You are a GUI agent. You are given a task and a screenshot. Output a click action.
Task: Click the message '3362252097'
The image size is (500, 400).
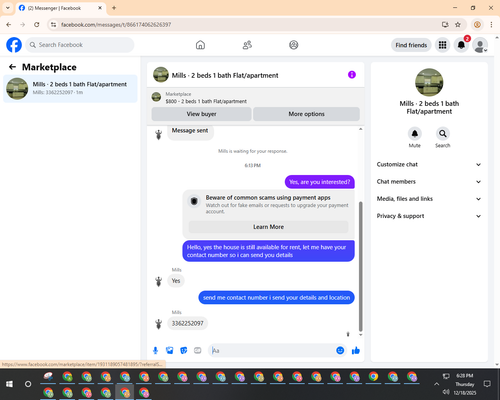pyautogui.click(x=187, y=323)
